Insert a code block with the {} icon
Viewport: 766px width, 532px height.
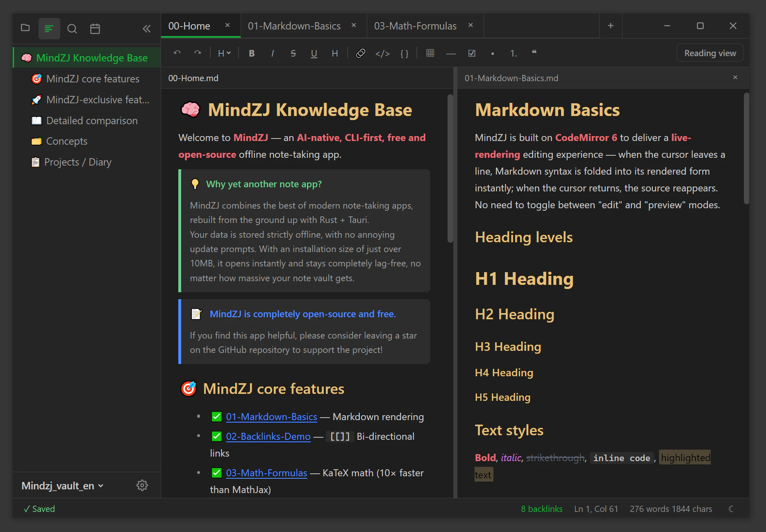click(405, 53)
